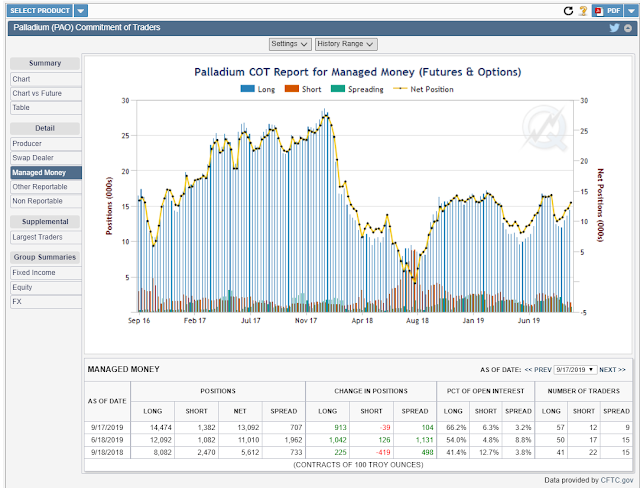Click the -419 short change value
Image resolution: width=640 pixels, height=488 pixels.
[383, 452]
